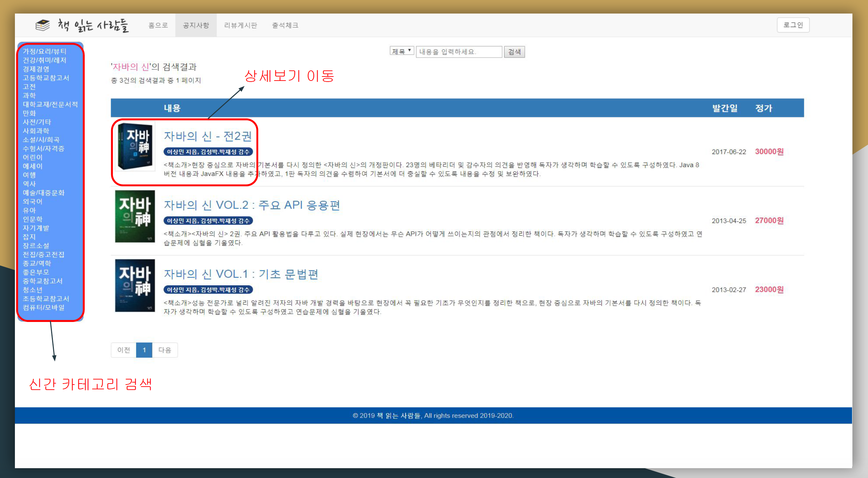Click the 로그인 button
Viewport: 868px width, 478px height.
point(793,25)
